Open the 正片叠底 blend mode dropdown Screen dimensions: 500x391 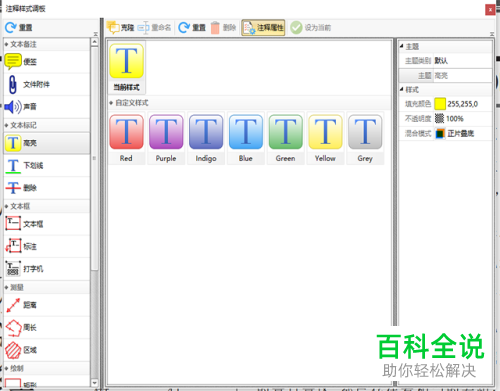click(460, 134)
